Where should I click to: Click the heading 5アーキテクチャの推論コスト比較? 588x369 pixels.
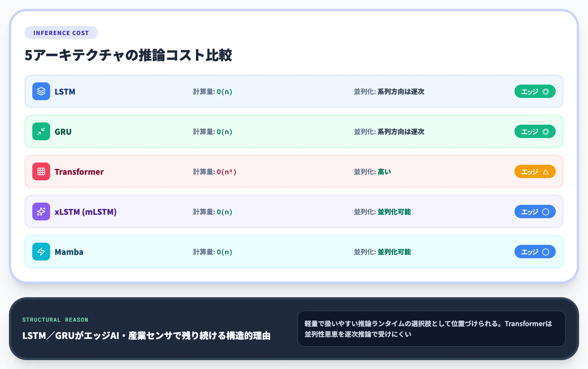point(128,55)
